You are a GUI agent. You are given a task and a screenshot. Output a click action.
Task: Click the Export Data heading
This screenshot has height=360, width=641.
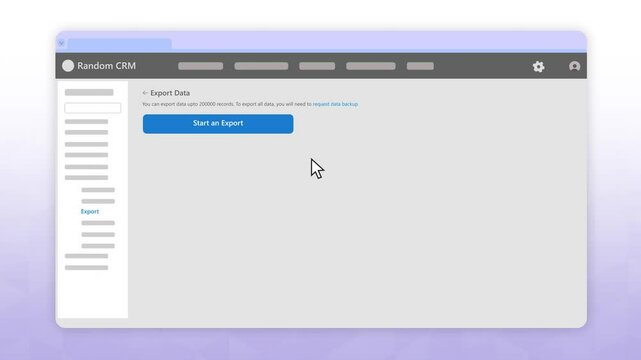click(170, 93)
